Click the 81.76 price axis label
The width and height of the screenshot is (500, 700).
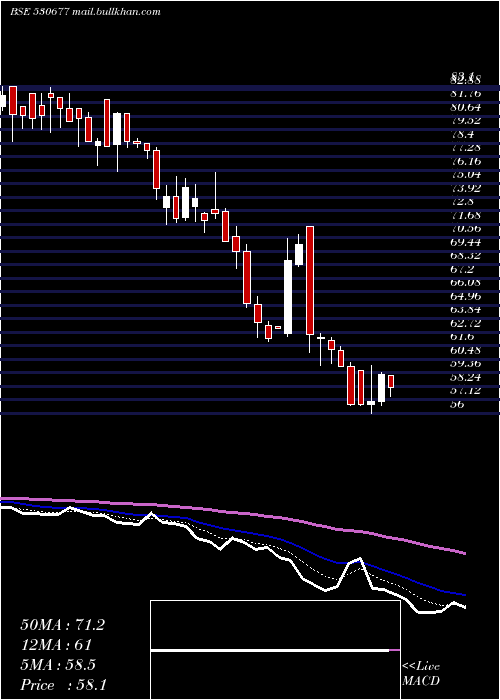[466, 94]
